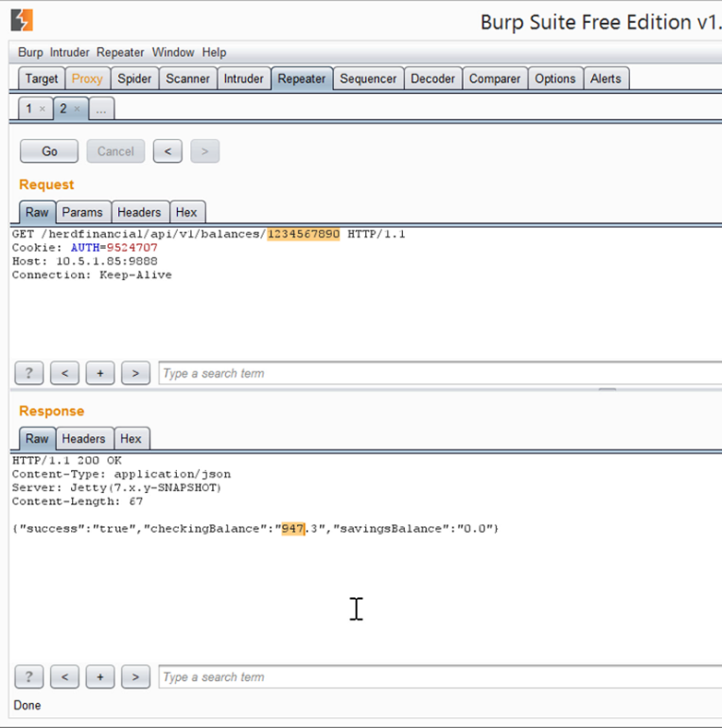This screenshot has width=722, height=728.
Task: Switch to the Decoder tab
Action: point(432,78)
